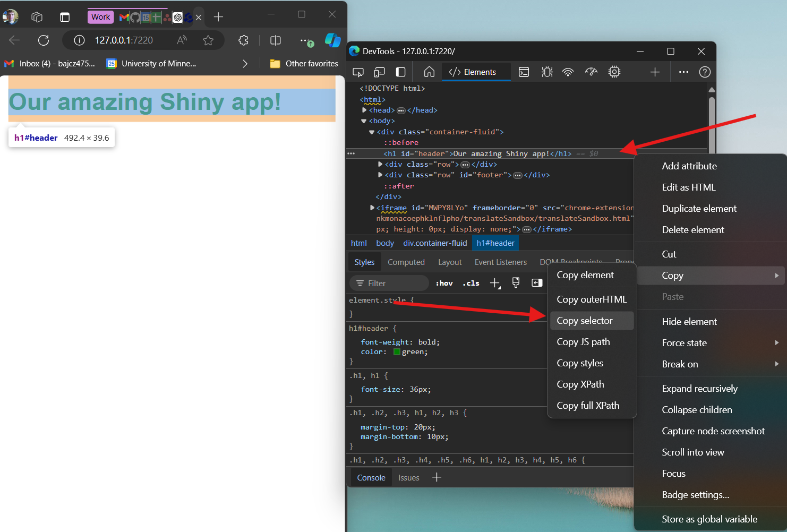787x532 pixels.
Task: Toggle the .cls class editor
Action: (471, 283)
